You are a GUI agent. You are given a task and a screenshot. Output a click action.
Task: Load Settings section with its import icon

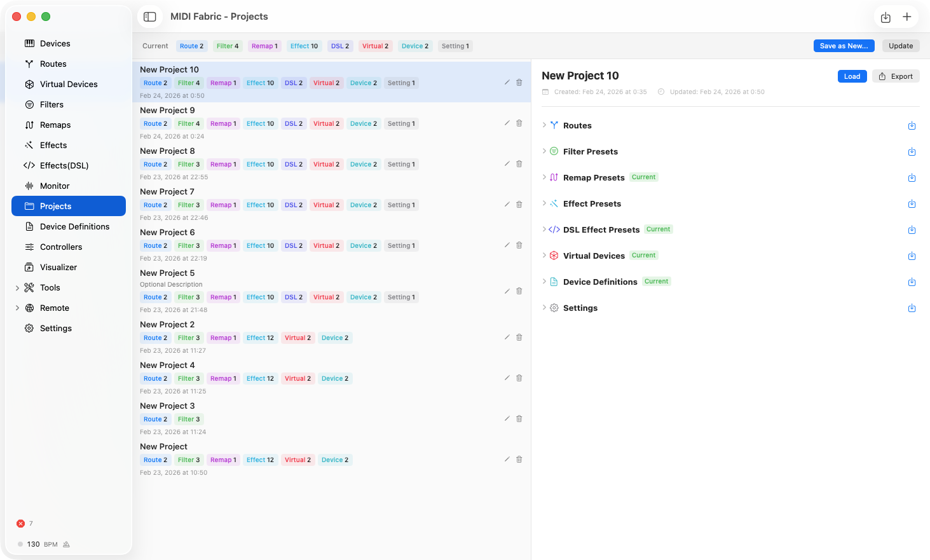[912, 308]
